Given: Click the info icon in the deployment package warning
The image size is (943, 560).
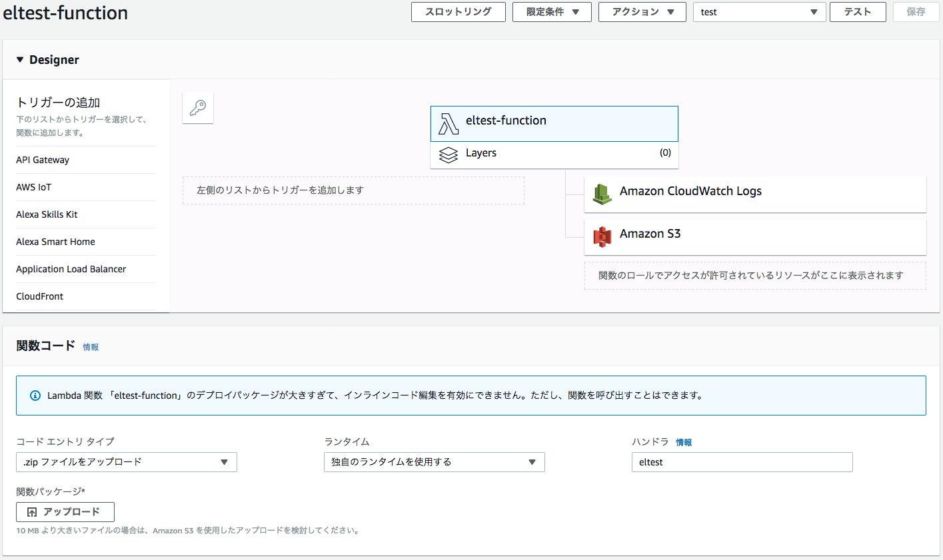Looking at the screenshot, I should [35, 395].
